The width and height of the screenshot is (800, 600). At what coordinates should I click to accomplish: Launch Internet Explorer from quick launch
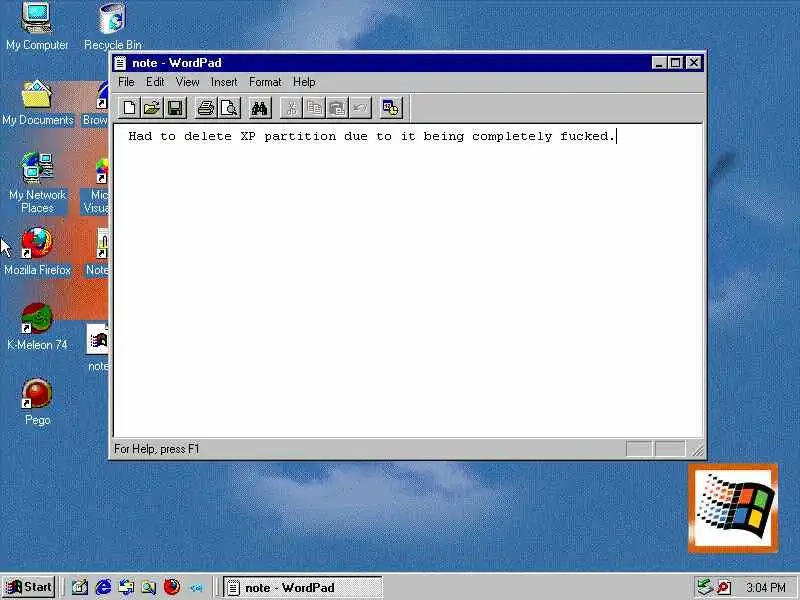[x=103, y=587]
